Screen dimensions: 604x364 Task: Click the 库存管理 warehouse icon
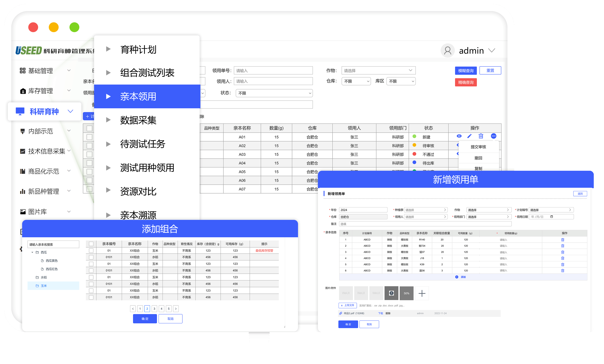23,91
